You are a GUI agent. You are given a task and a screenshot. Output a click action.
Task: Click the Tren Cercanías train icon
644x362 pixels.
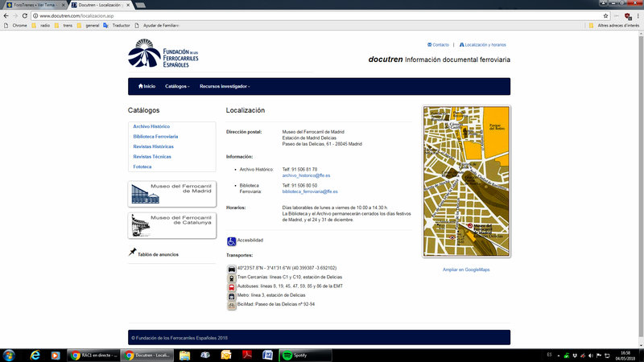pos(232,278)
